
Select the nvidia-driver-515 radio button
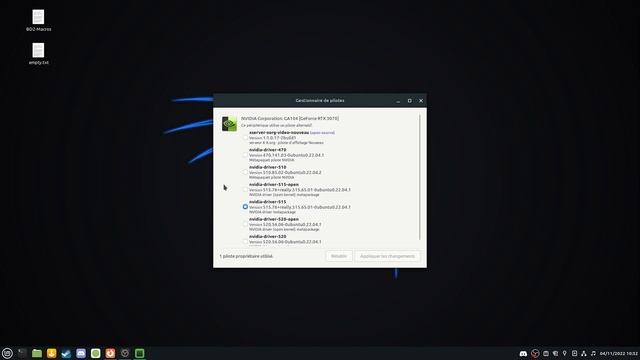tap(245, 207)
